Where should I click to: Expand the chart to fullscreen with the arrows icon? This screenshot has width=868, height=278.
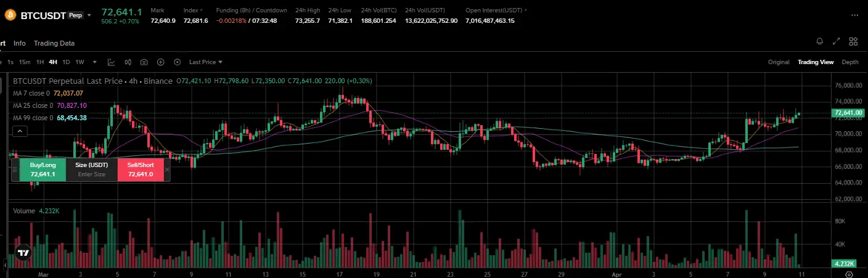click(837, 42)
